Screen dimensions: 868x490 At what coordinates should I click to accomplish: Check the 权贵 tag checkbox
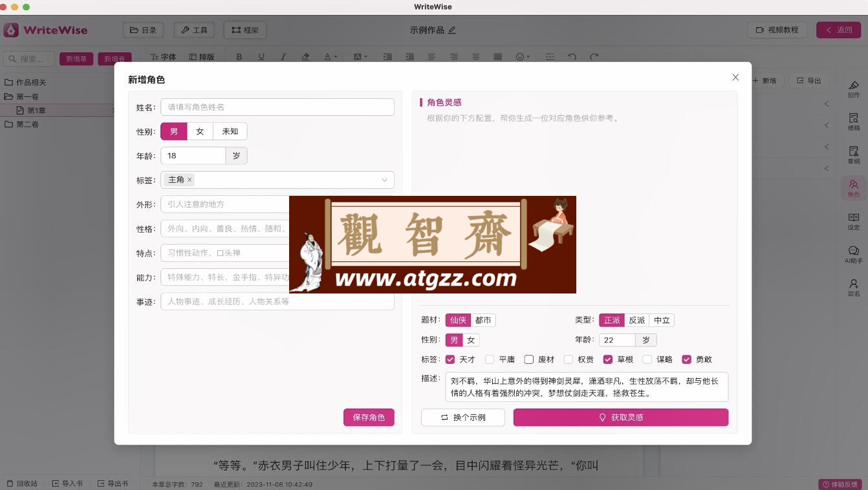[569, 359]
